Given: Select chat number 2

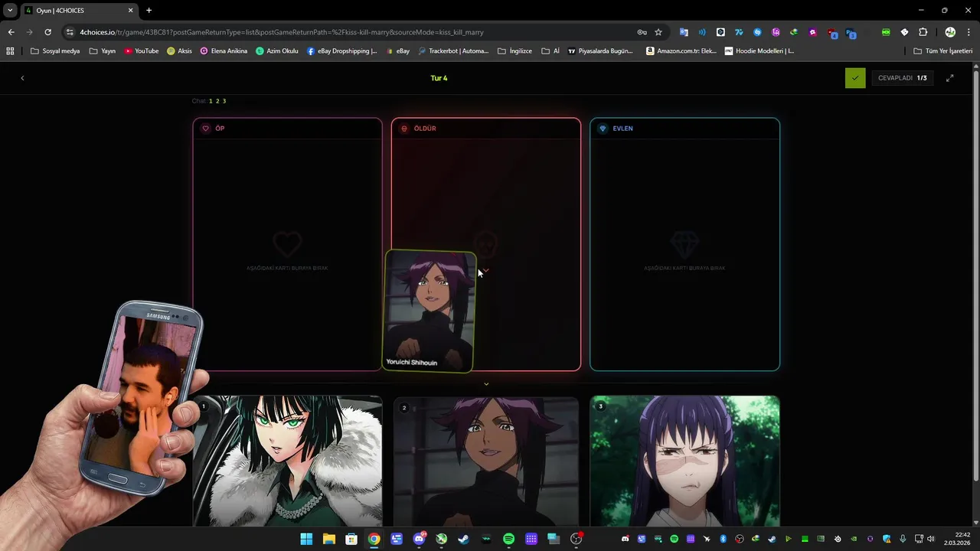Looking at the screenshot, I should [x=217, y=101].
